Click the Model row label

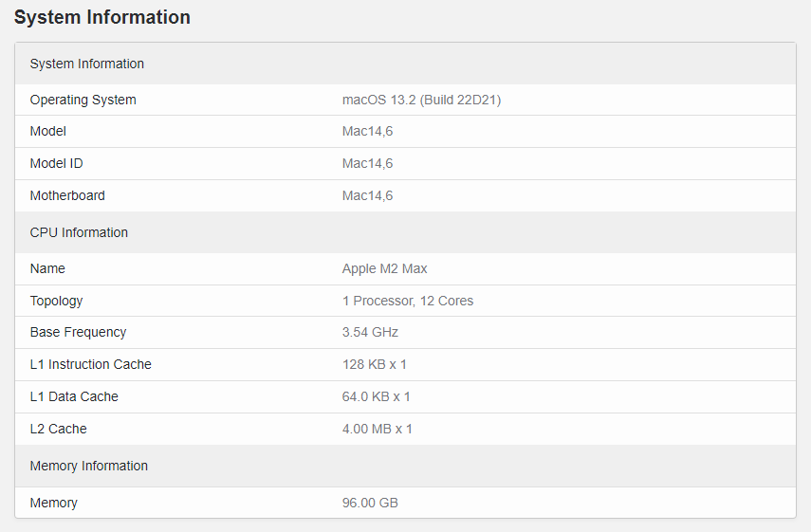pos(48,131)
